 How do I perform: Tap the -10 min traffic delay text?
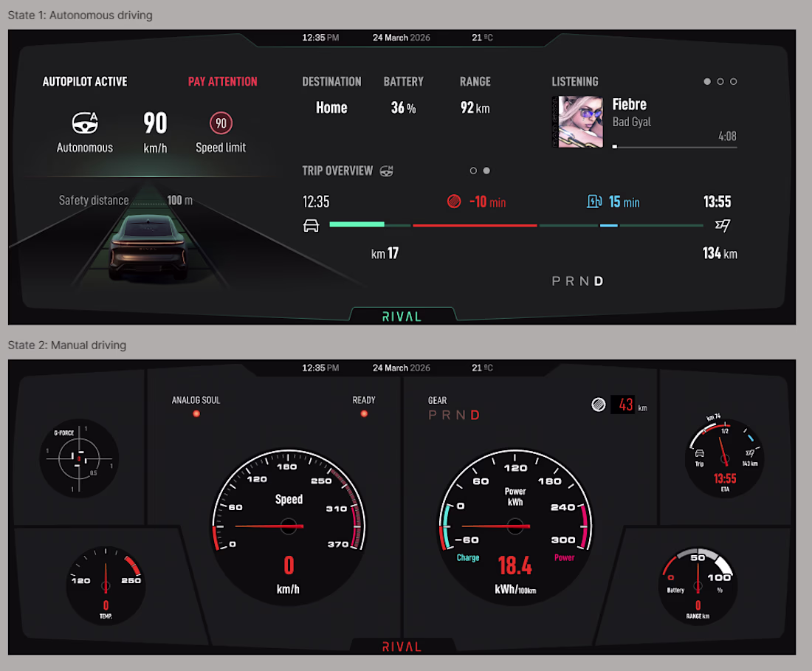pos(487,202)
